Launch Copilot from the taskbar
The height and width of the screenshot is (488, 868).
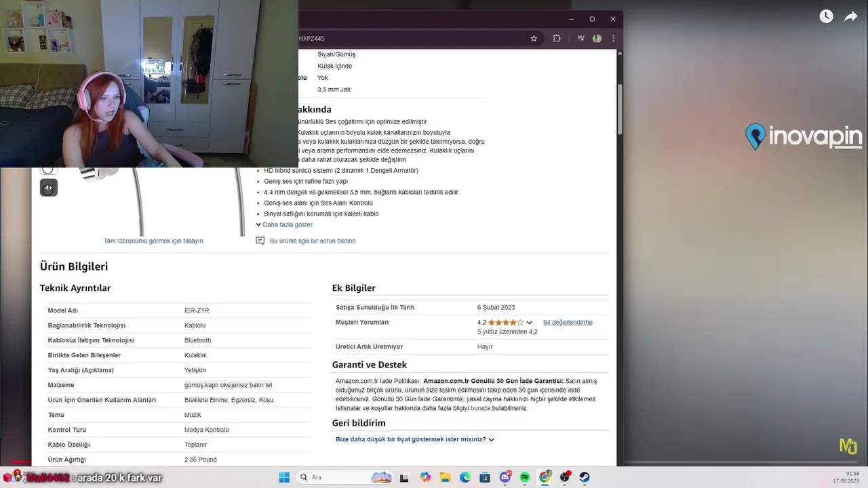pyautogui.click(x=425, y=477)
